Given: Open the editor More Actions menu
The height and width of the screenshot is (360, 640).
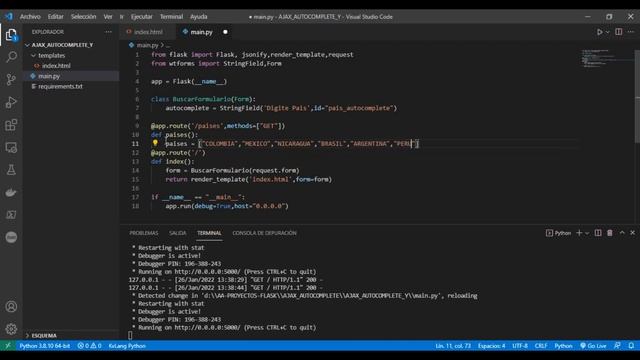Looking at the screenshot, I should pyautogui.click(x=631, y=32).
